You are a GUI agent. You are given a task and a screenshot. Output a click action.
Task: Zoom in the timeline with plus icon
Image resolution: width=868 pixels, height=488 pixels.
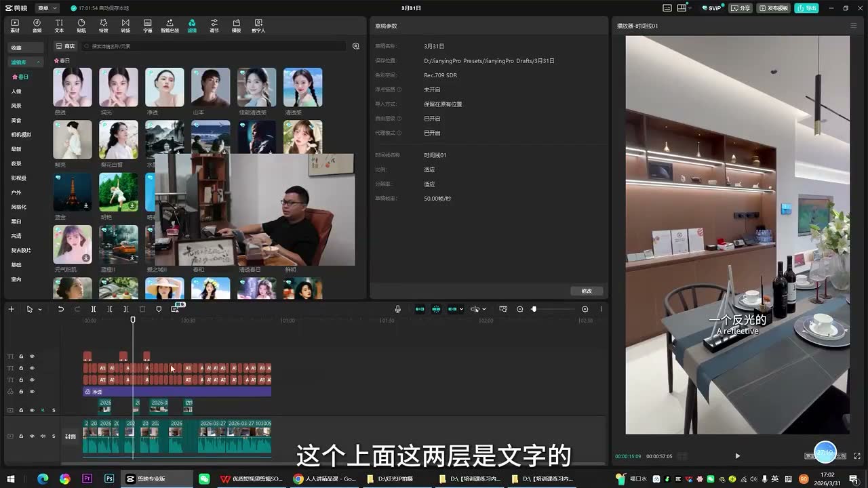click(585, 309)
